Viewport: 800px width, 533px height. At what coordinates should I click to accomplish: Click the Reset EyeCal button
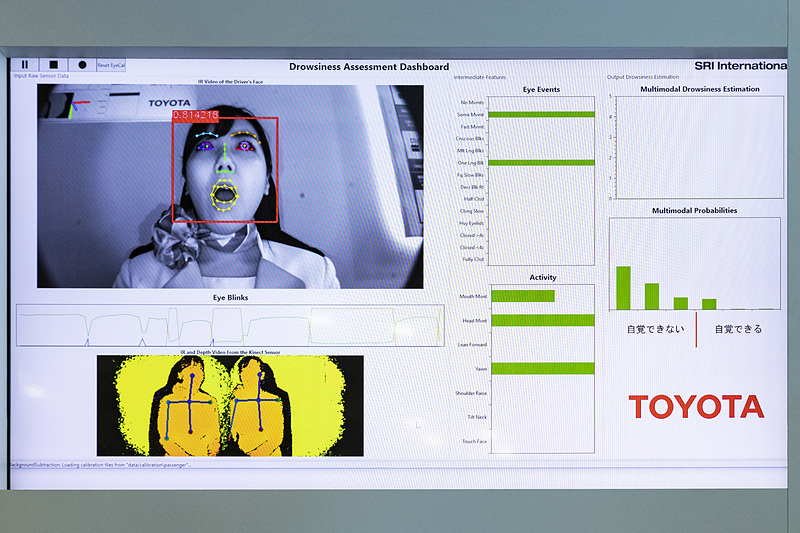pos(111,65)
